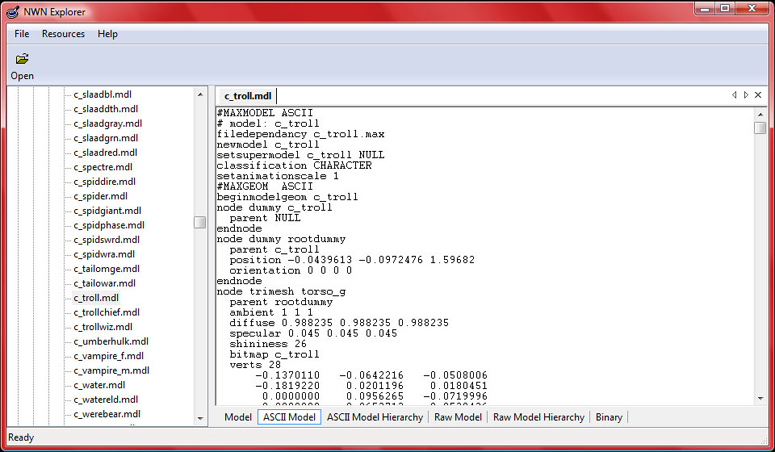This screenshot has height=452, width=775.
Task: Select c_spider.mdl in the tree
Action: point(100,196)
